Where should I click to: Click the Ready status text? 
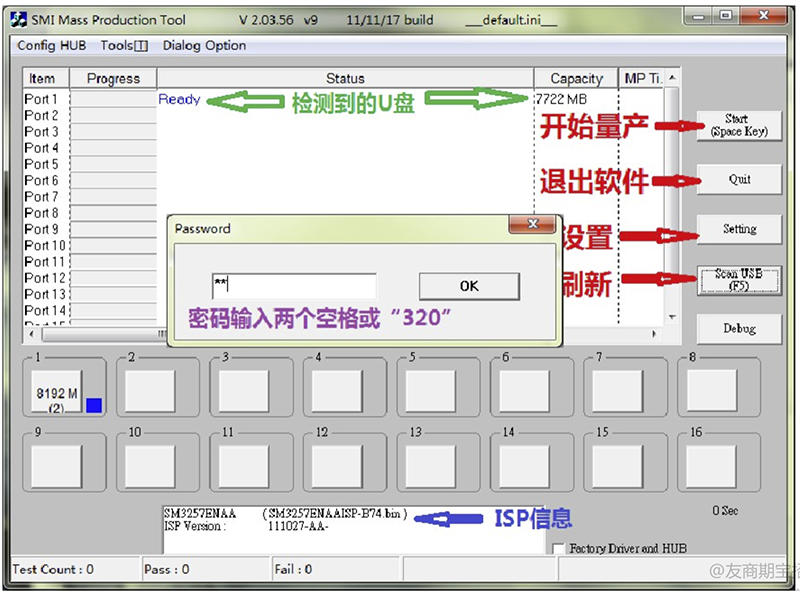click(179, 99)
